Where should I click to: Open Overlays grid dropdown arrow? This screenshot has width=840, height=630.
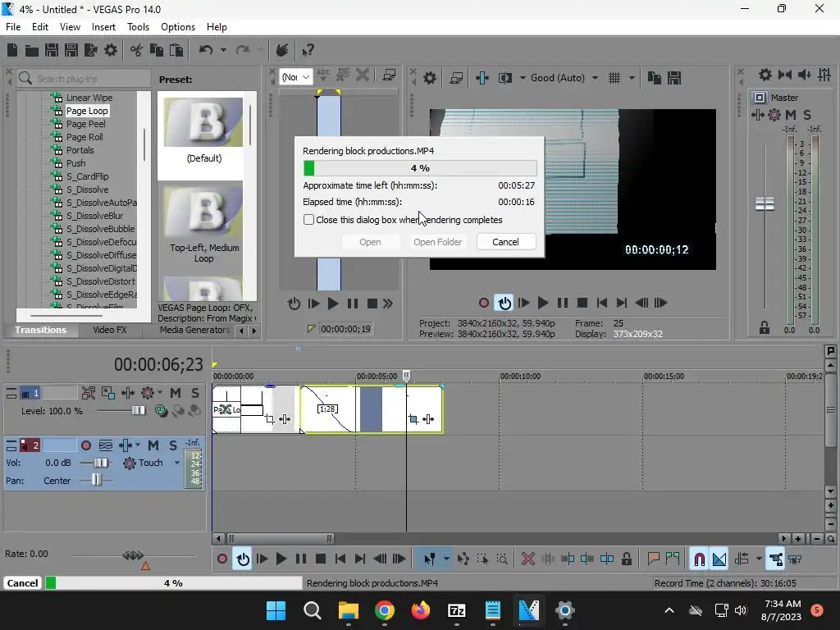632,78
